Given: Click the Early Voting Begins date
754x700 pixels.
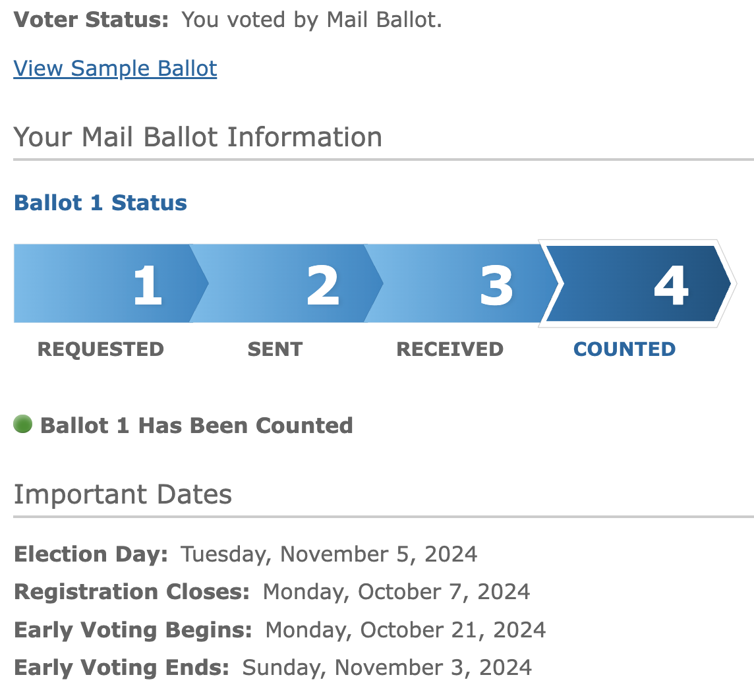Looking at the screenshot, I should pos(405,630).
